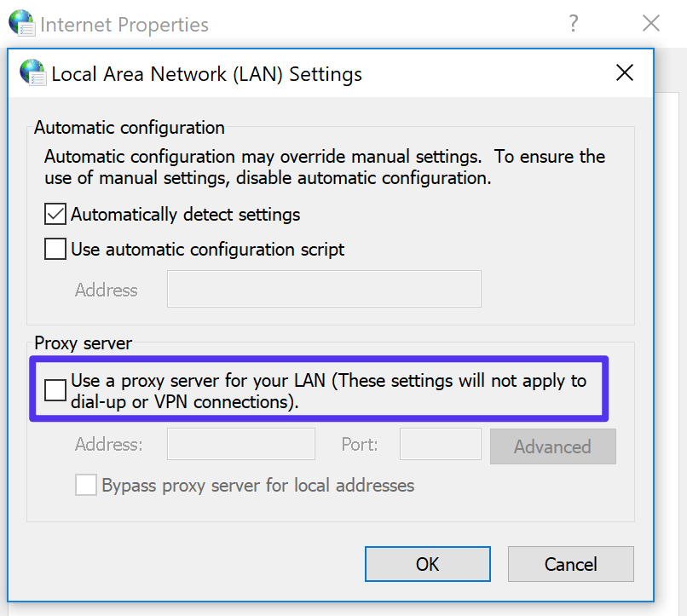Uncheck Automatically detect settings
The height and width of the screenshot is (616, 687).
pos(55,214)
